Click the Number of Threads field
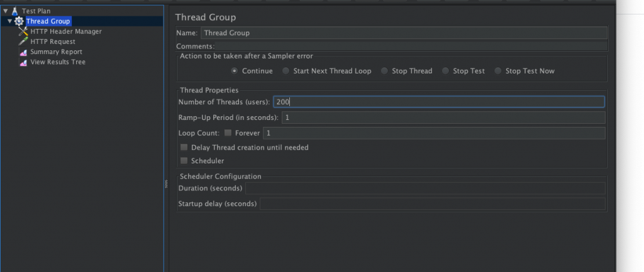The width and height of the screenshot is (644, 272). pos(438,102)
